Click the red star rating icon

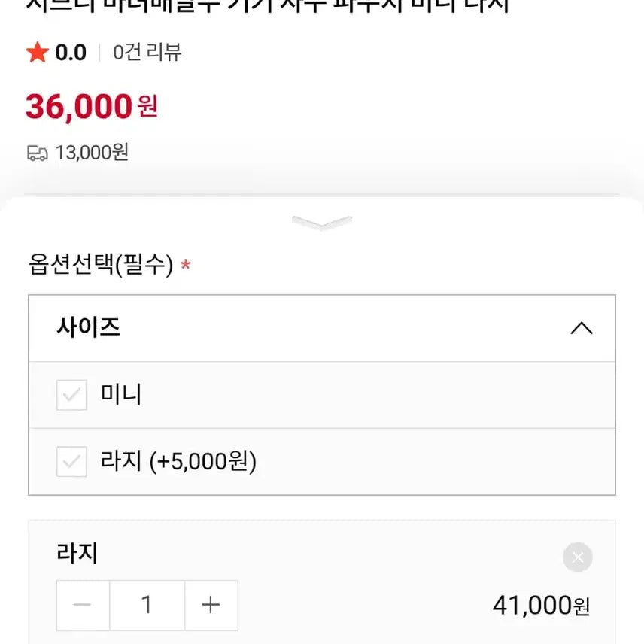click(37, 53)
